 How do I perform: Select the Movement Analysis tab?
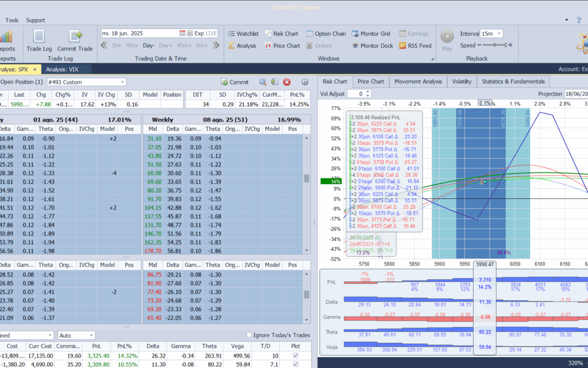tap(418, 81)
